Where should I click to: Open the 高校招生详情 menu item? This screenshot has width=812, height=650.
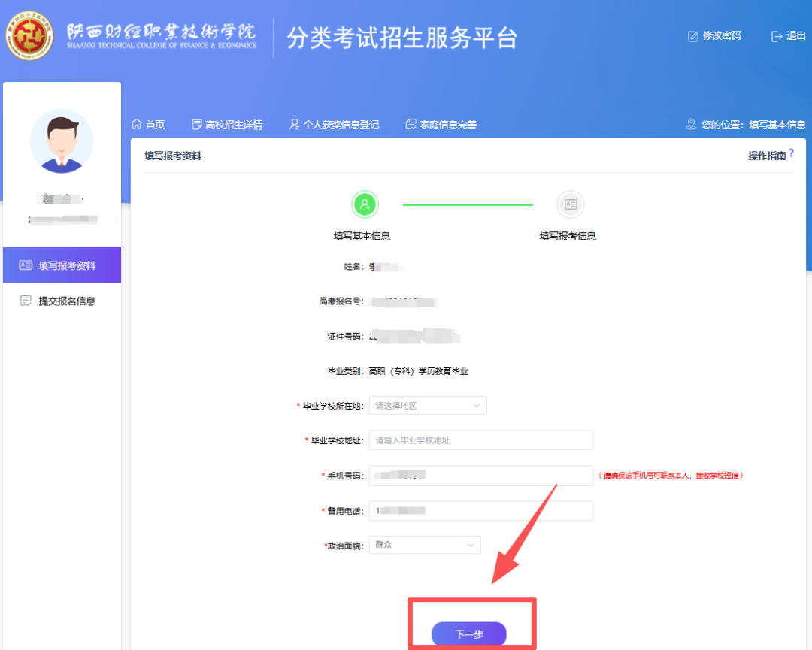(x=227, y=125)
